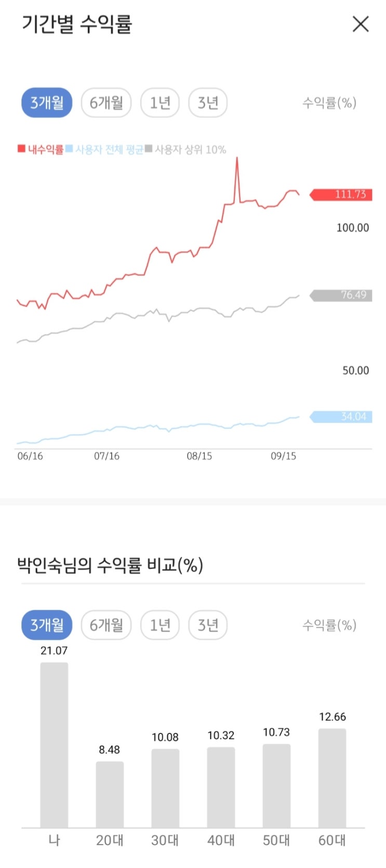Select 1년 in the comparison section

pyautogui.click(x=160, y=625)
